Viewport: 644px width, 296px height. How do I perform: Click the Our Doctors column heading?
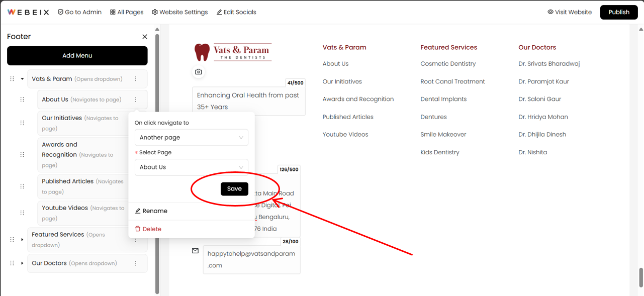(x=537, y=47)
